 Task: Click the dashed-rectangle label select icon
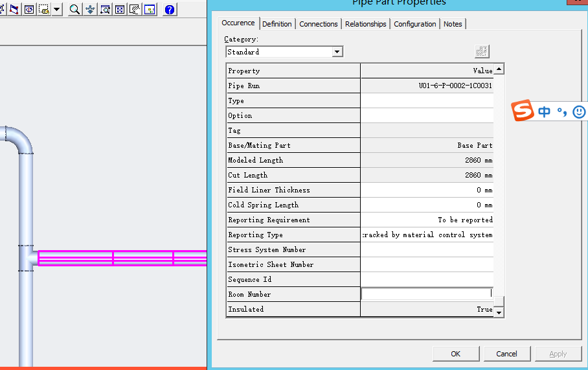pyautogui.click(x=44, y=9)
